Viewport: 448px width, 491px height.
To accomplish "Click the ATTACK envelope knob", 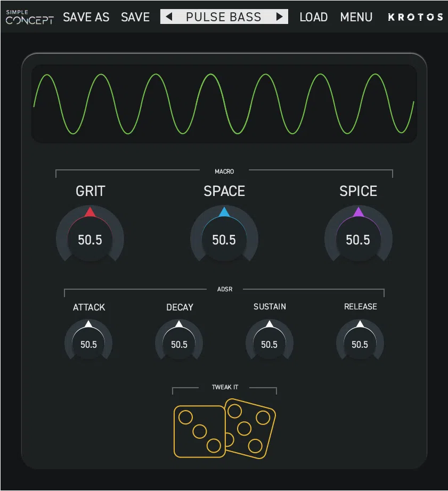I will tap(88, 341).
